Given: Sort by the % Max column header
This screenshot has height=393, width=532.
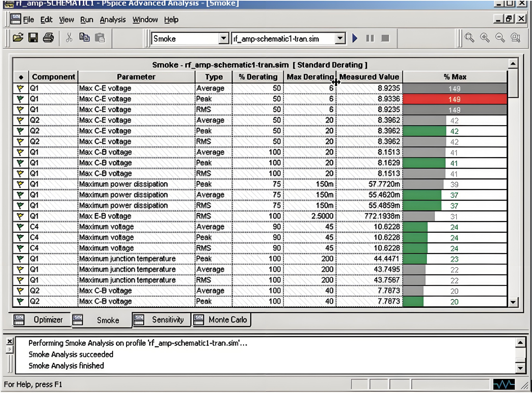Looking at the screenshot, I should coord(455,77).
